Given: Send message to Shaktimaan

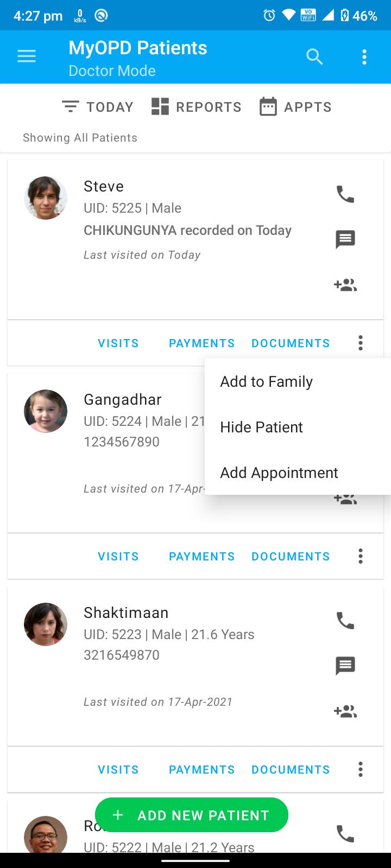Looking at the screenshot, I should click(345, 666).
